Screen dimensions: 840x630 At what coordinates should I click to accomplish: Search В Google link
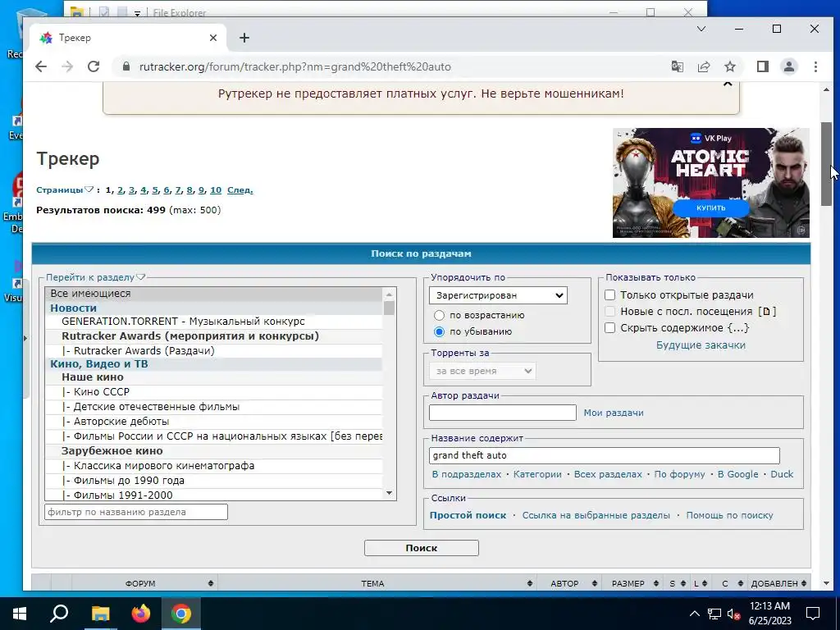pos(737,474)
